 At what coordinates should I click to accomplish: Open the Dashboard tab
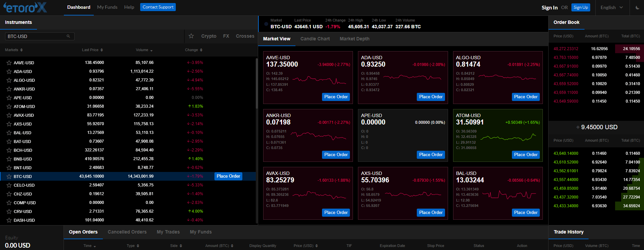(x=79, y=7)
